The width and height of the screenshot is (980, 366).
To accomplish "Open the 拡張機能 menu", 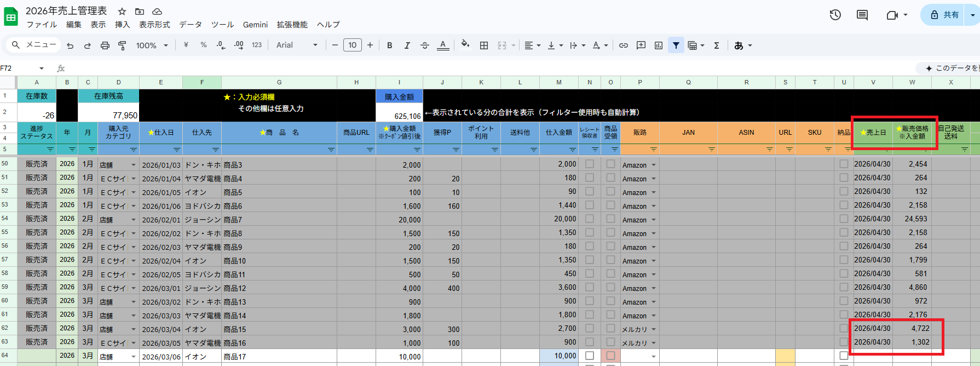I will [x=292, y=25].
